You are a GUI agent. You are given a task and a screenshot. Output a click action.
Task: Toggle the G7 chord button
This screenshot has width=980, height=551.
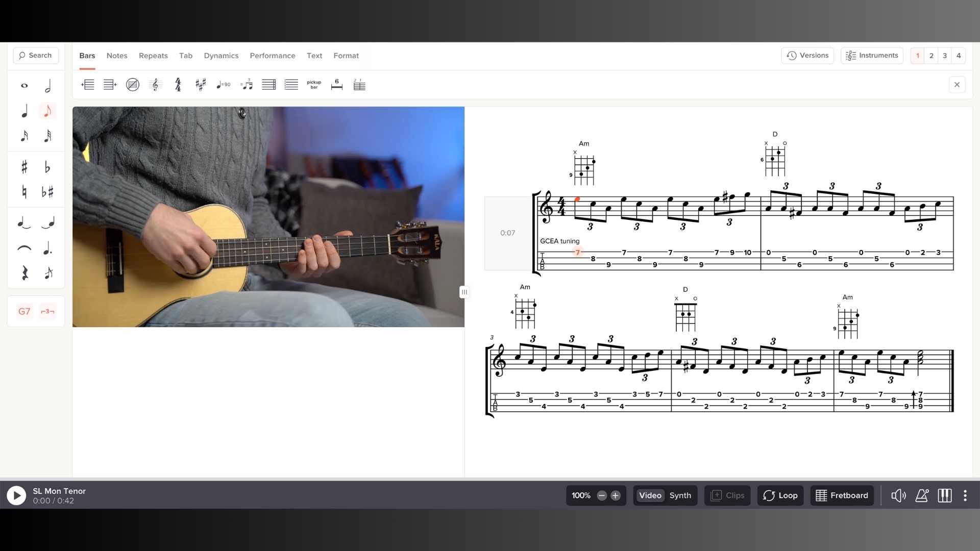point(24,311)
